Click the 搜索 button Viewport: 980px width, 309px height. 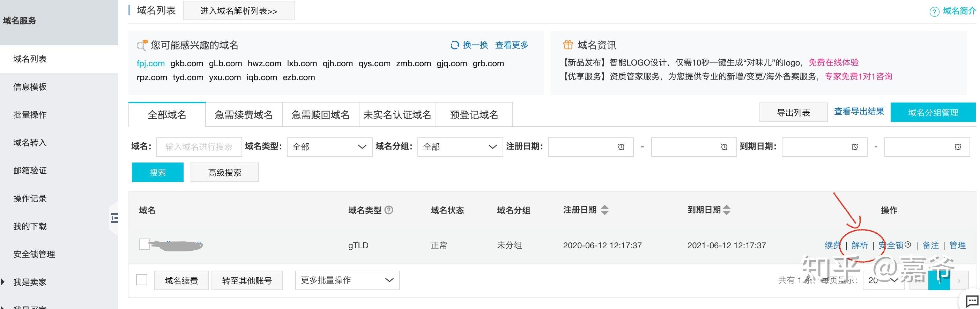point(157,173)
